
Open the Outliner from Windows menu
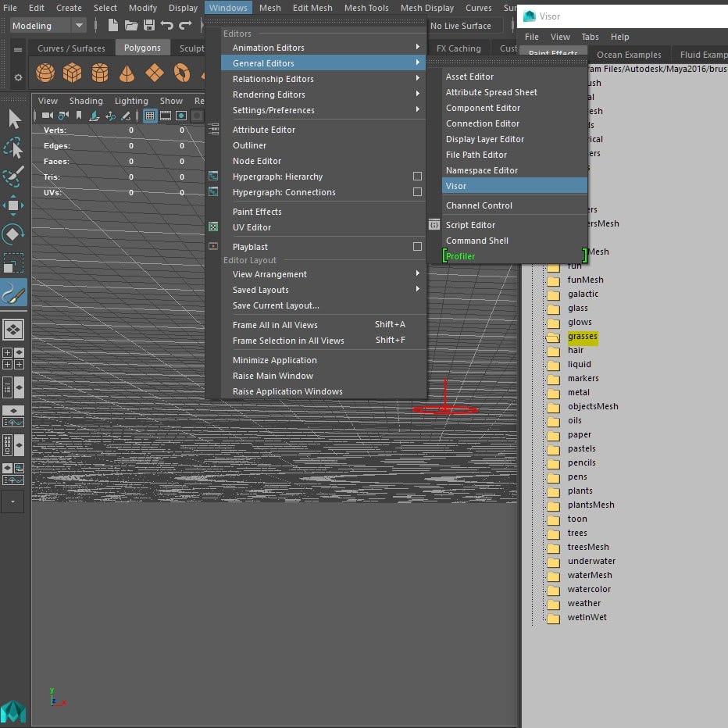(x=323, y=145)
